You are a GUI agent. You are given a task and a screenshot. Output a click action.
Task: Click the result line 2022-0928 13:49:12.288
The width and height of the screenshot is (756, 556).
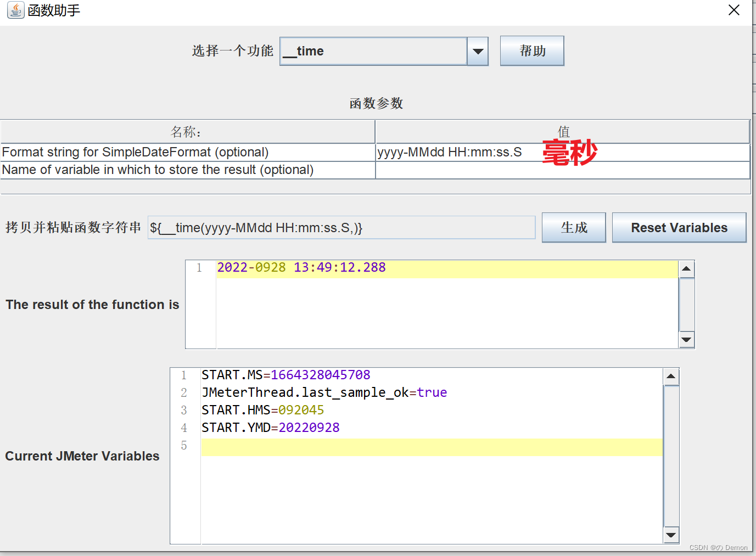(x=301, y=267)
